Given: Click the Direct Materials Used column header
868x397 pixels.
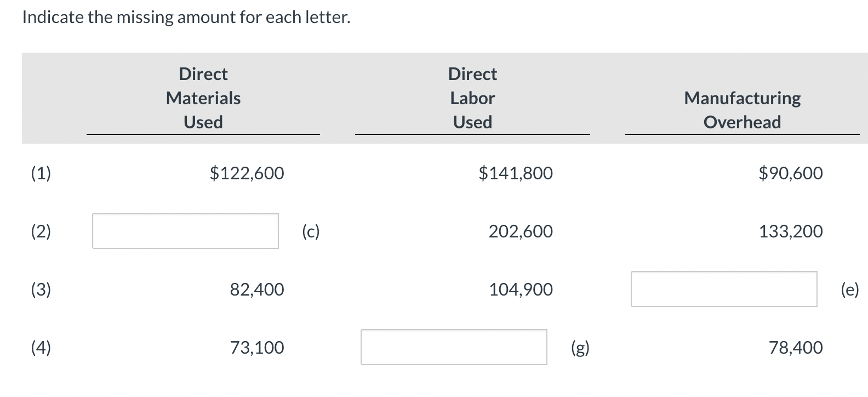Looking at the screenshot, I should [x=203, y=98].
